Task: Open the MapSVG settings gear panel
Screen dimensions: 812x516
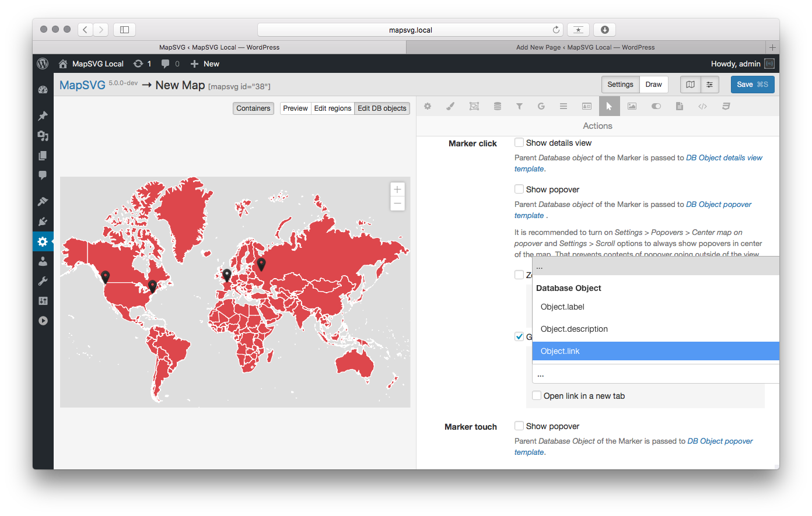Action: point(428,106)
